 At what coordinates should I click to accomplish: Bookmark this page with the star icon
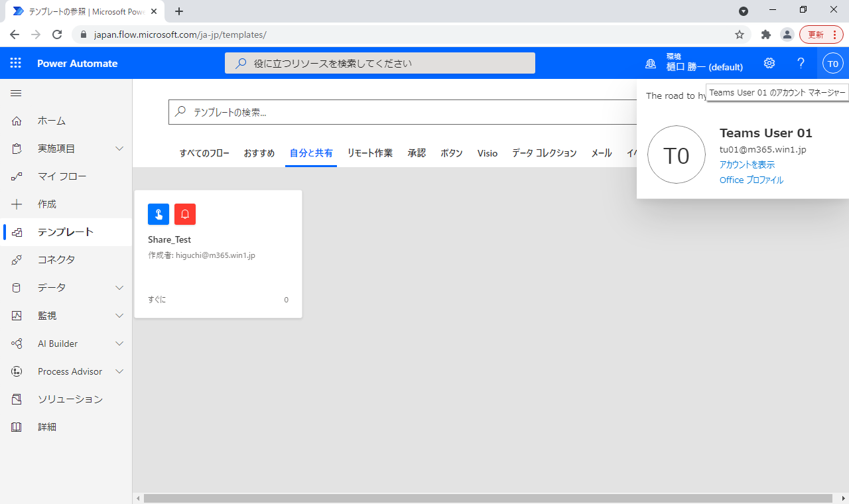[740, 34]
